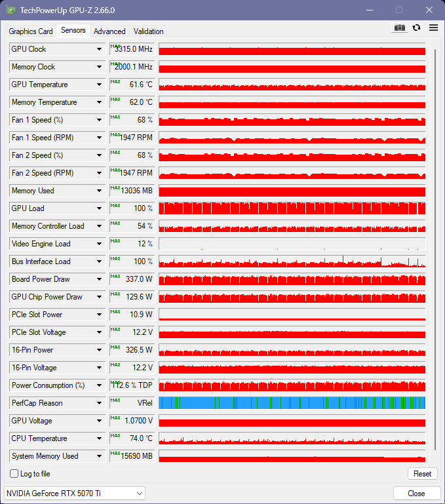Image resolution: width=445 pixels, height=504 pixels.
Task: Click the MAX indicator on Board Power Draw
Action: pos(115,277)
